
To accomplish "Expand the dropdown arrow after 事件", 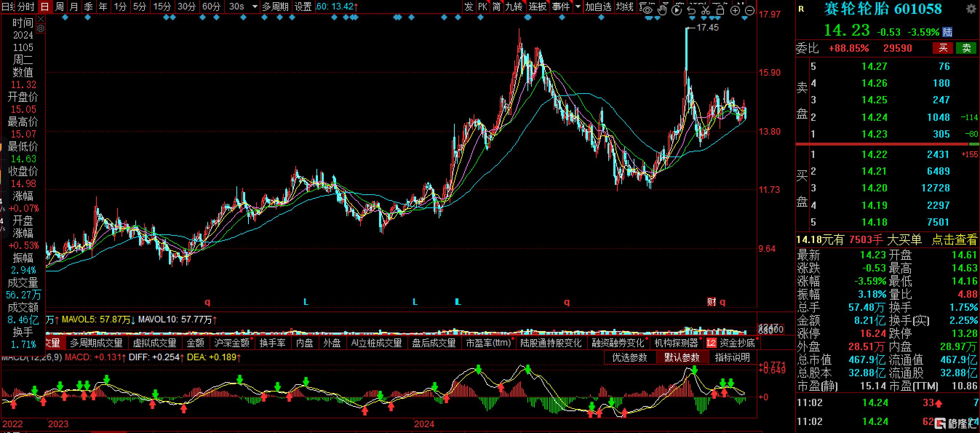I will point(578,7).
